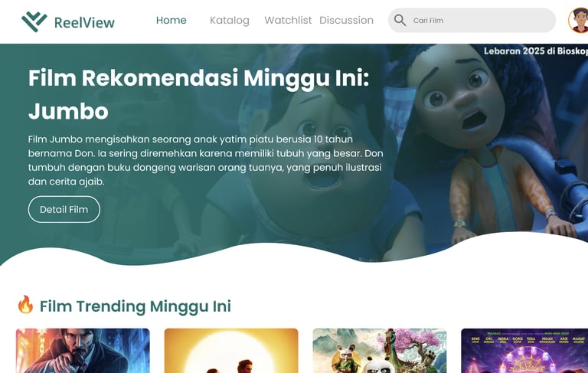
Task: Open the user profile avatar
Action: pos(579,20)
